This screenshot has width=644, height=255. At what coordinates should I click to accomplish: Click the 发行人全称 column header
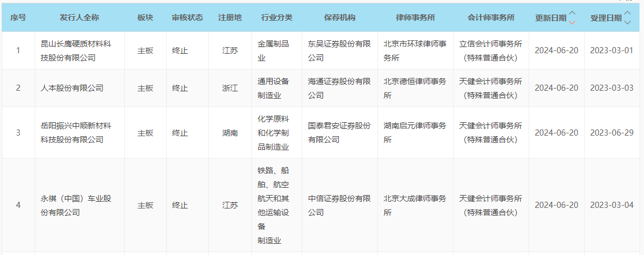[80, 18]
